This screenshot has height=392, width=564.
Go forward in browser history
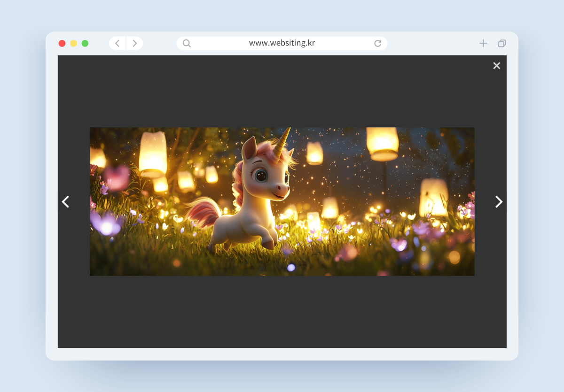coord(134,43)
